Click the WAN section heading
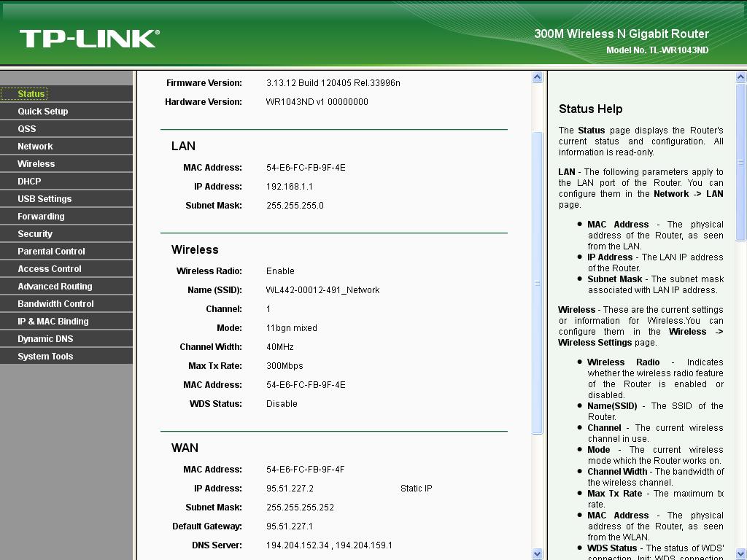This screenshot has height=560, width=747. tap(185, 448)
